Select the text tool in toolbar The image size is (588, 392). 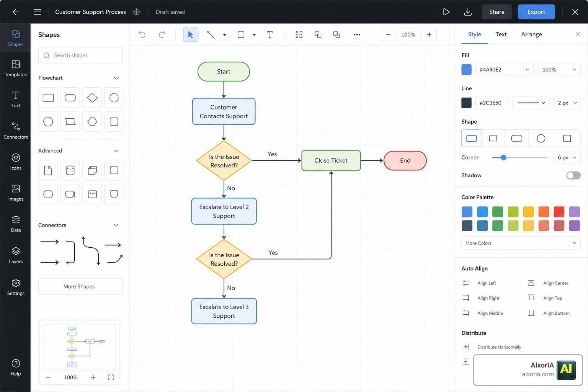click(x=270, y=34)
